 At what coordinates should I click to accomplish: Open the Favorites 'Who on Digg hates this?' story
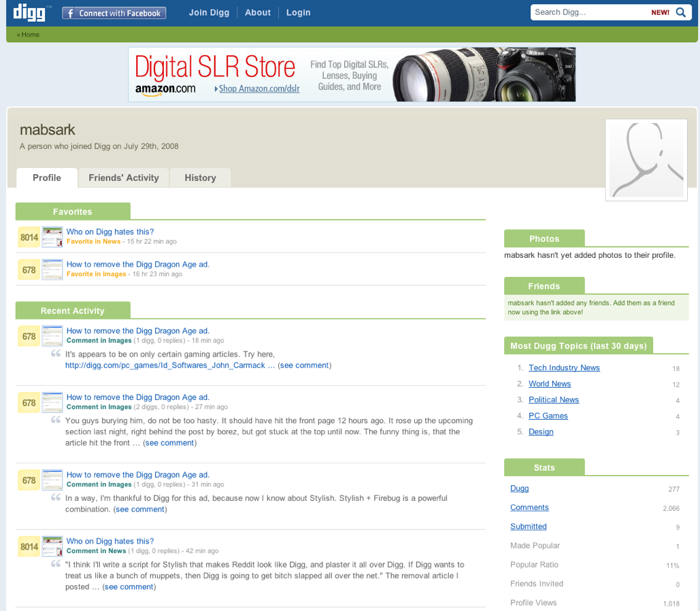[x=110, y=232]
